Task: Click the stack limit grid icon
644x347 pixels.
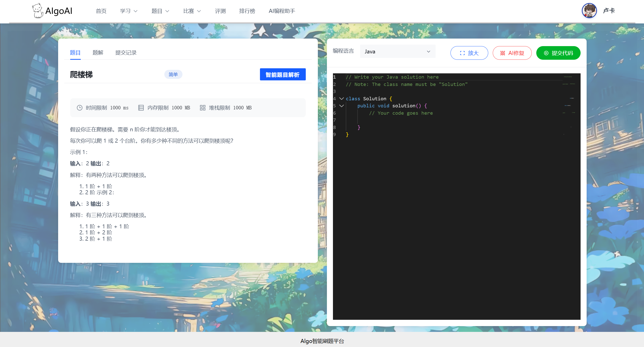Action: pos(203,108)
